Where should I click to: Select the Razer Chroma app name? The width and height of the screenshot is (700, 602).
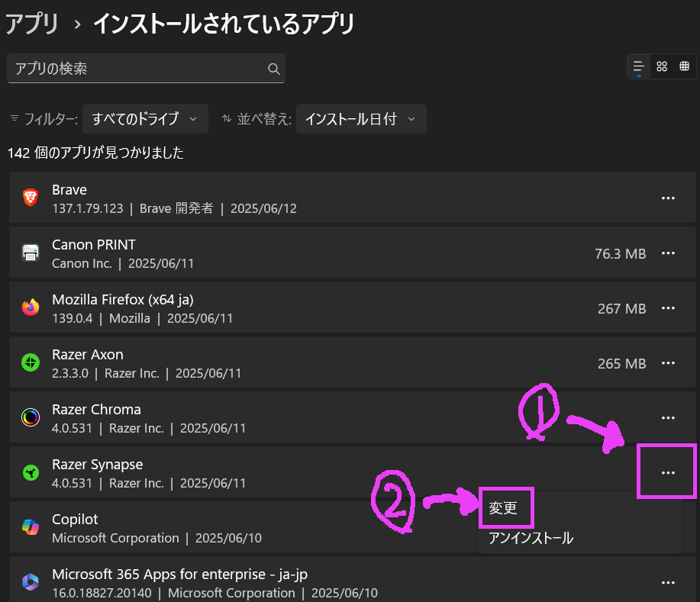(96, 409)
